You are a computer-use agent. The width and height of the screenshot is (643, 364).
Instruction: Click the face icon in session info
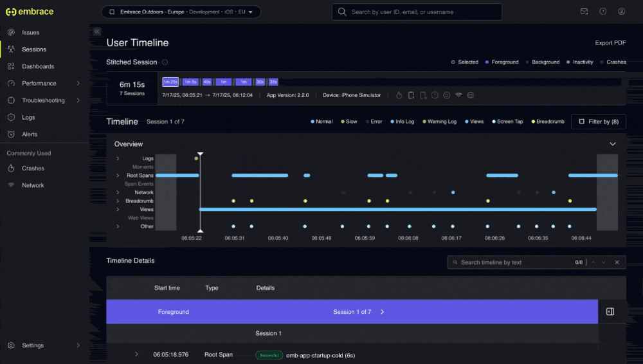(447, 95)
